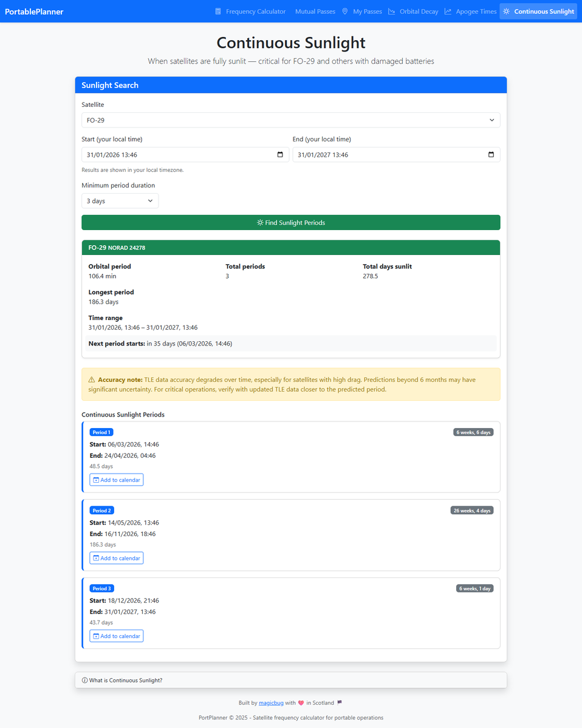This screenshot has height=728, width=582.
Task: Add Period 2 to calendar
Action: click(117, 558)
